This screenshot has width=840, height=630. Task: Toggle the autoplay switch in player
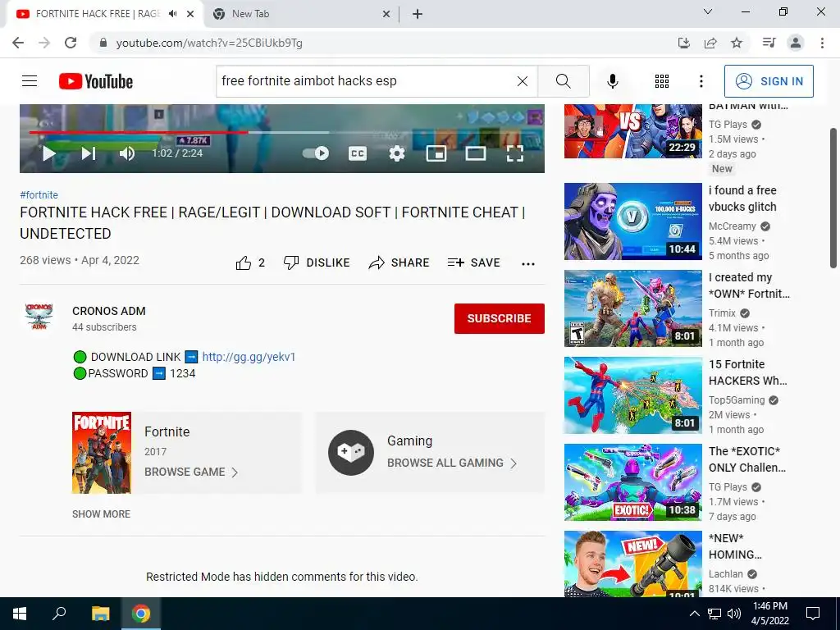click(x=316, y=153)
